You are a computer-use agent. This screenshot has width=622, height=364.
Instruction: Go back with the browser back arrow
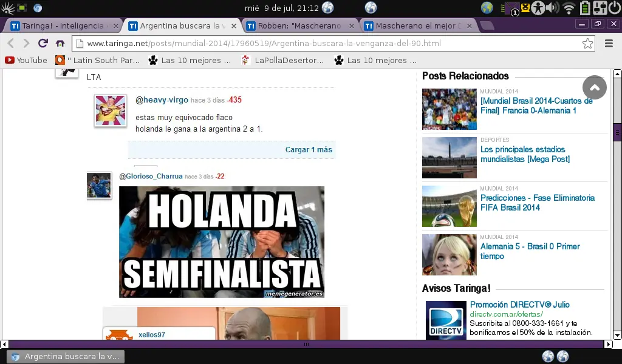(x=11, y=43)
